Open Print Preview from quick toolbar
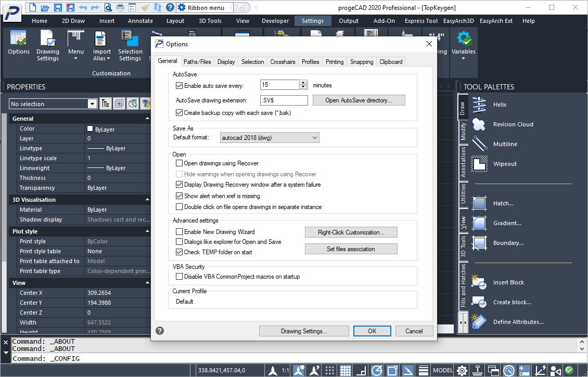The image size is (588, 377). click(x=108, y=7)
